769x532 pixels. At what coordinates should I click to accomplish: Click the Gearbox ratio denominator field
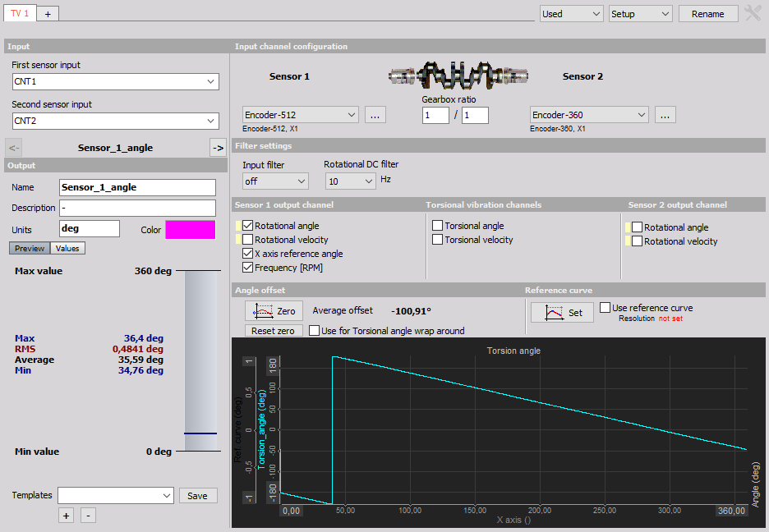pos(475,115)
